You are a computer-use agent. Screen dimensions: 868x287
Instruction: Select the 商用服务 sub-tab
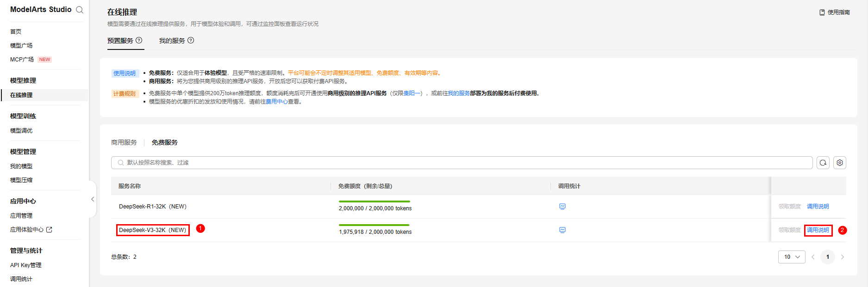click(x=124, y=142)
